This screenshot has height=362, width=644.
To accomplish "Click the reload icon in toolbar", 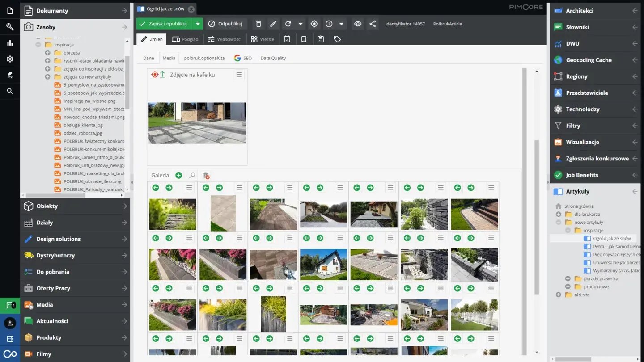I will (x=288, y=24).
